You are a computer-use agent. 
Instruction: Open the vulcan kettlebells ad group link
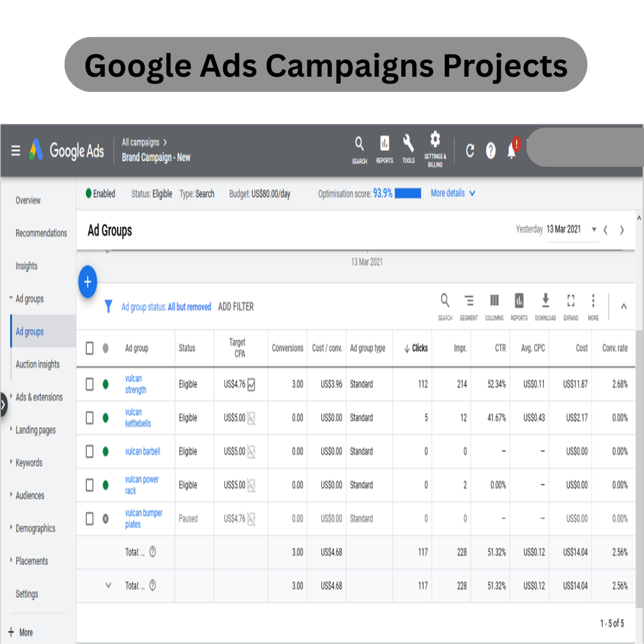point(138,418)
